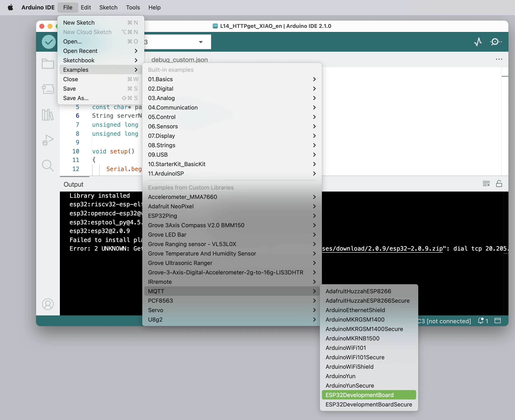Open the Serial Plotter icon
This screenshot has width=515, height=420.
click(478, 42)
